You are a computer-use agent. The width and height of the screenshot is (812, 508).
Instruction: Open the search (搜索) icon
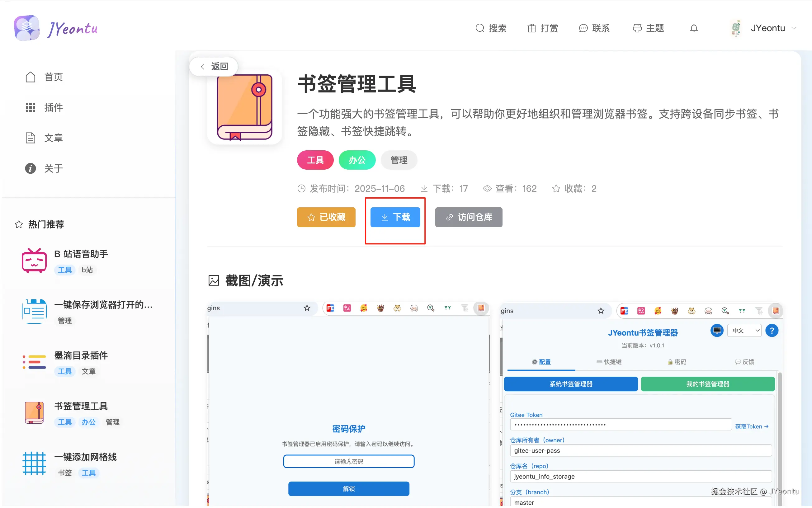pyautogui.click(x=480, y=28)
